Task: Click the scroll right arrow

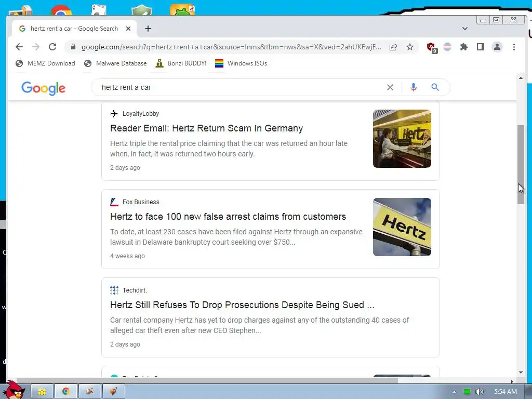Action: [512, 381]
